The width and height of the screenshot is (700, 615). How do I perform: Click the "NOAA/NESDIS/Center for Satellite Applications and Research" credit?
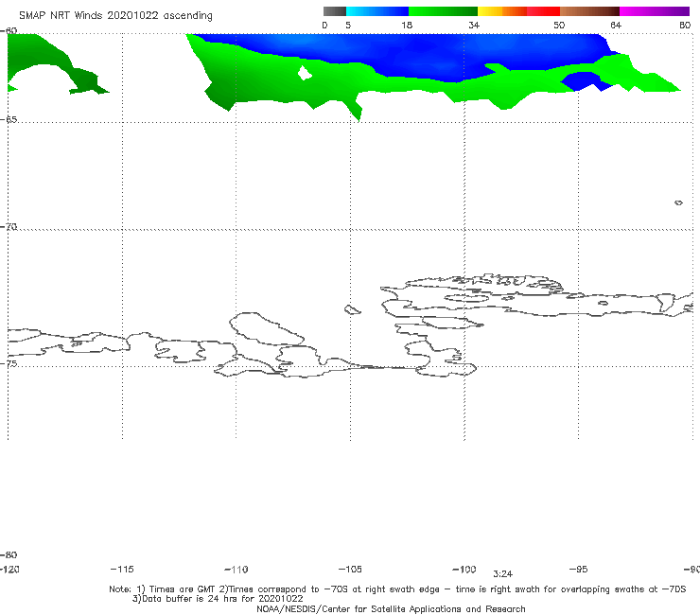[x=391, y=608]
